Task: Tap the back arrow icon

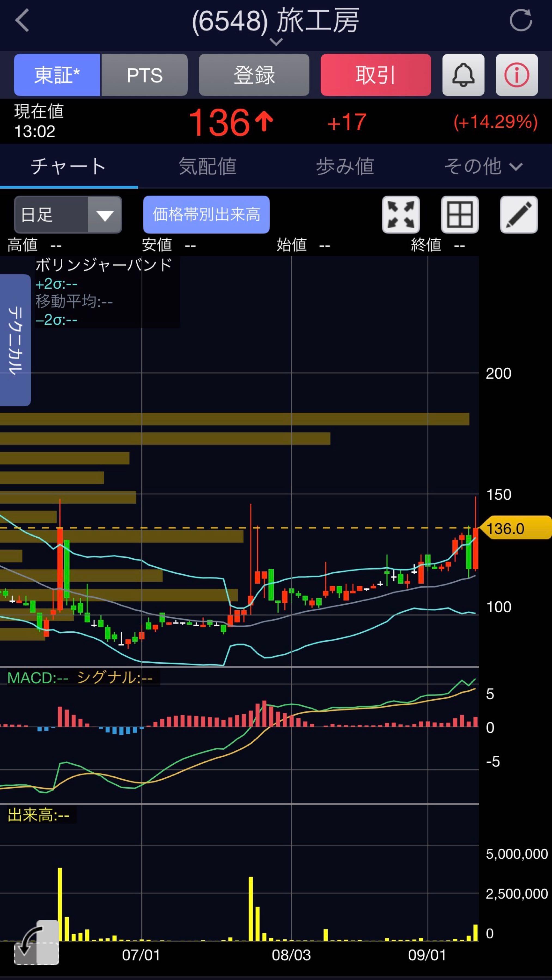Action: coord(22,20)
